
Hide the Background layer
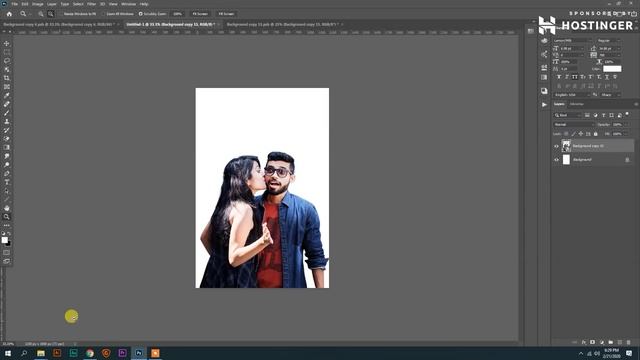click(x=556, y=160)
